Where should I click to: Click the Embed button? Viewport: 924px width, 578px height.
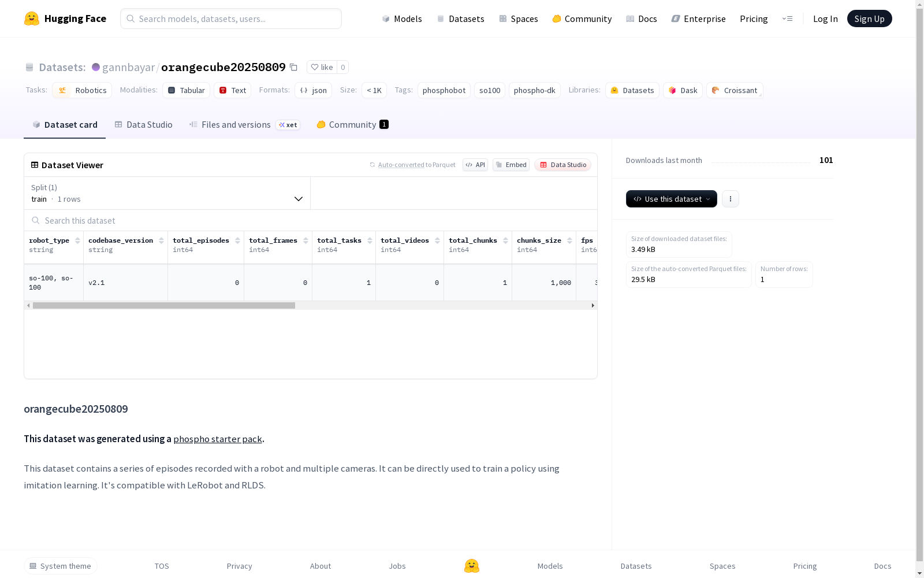click(511, 165)
